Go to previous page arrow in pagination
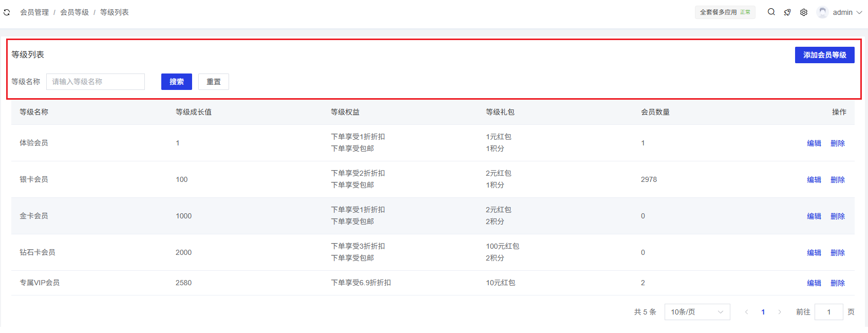868x333 pixels. click(x=746, y=312)
